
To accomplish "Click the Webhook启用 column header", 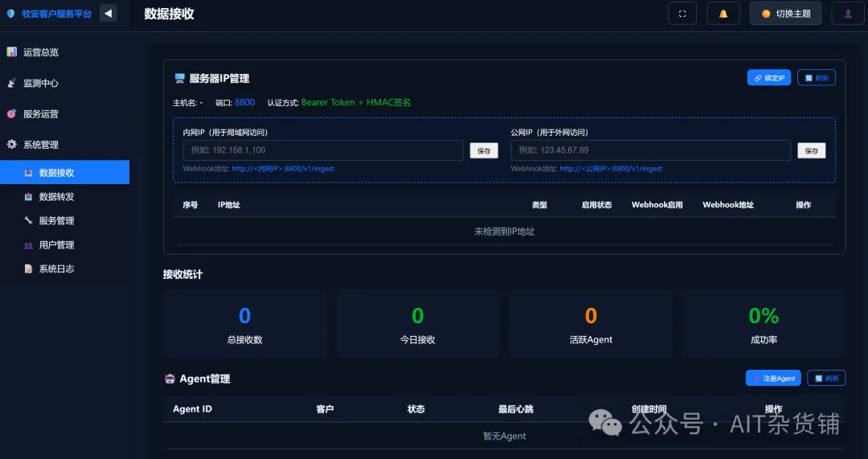I will pos(657,205).
